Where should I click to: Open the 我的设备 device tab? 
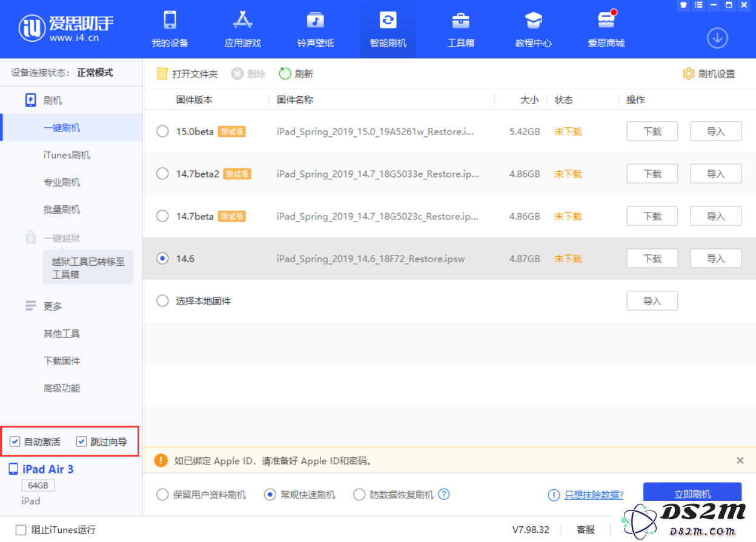click(x=170, y=29)
